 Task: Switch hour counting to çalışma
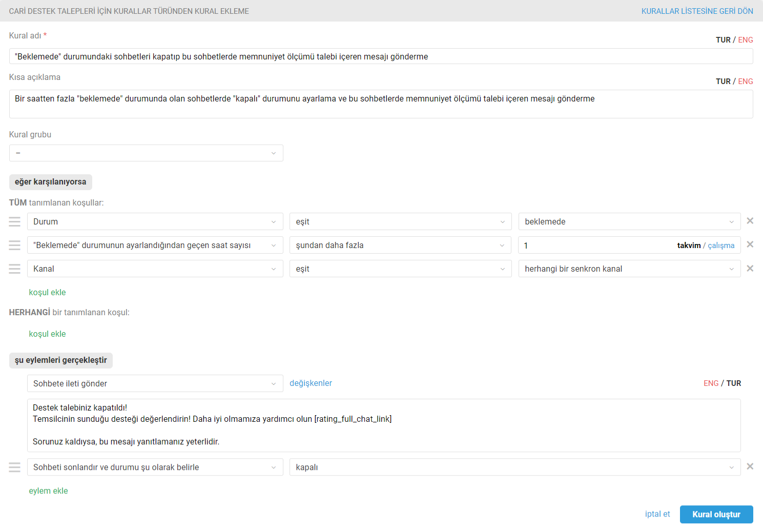721,245
